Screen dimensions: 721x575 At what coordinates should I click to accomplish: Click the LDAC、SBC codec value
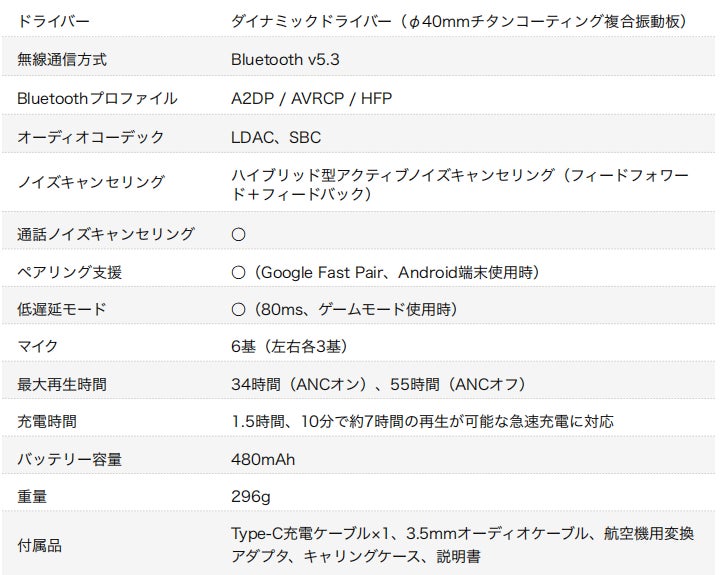pyautogui.click(x=276, y=136)
